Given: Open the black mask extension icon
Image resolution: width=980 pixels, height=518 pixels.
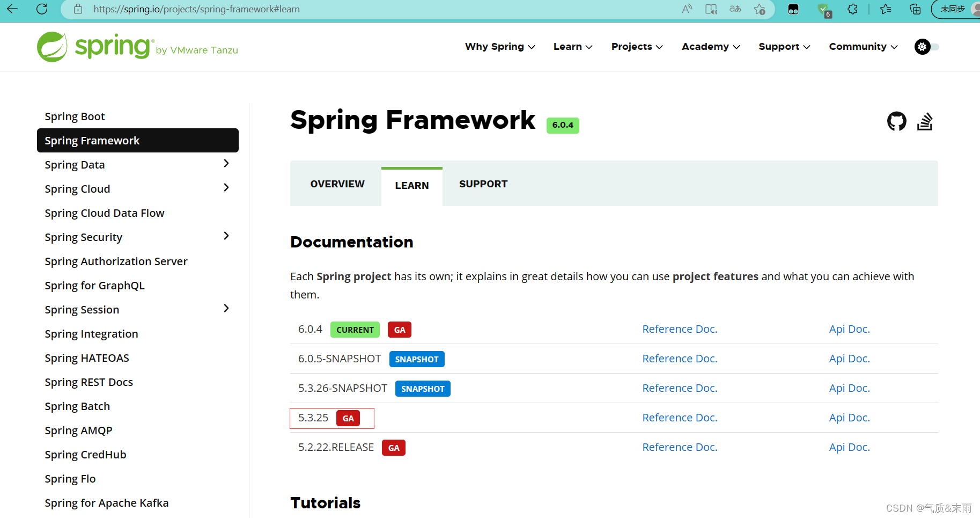Looking at the screenshot, I should (x=793, y=9).
